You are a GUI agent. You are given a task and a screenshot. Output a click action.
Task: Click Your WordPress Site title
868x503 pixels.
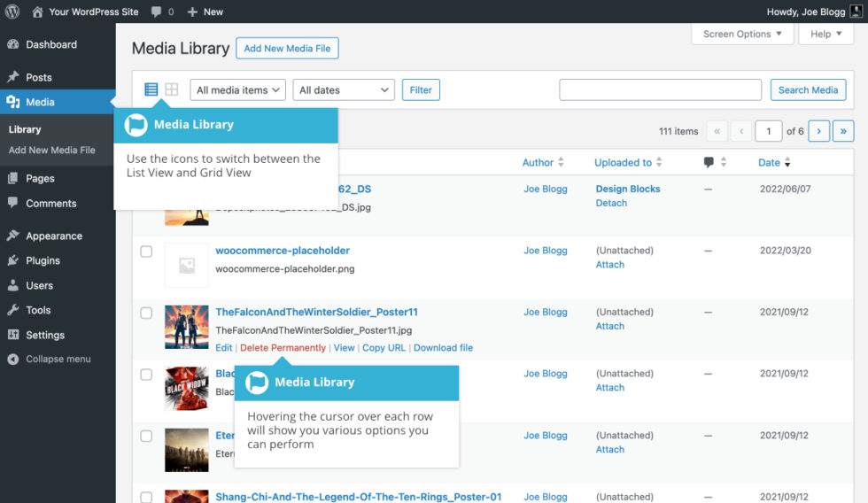tap(94, 12)
